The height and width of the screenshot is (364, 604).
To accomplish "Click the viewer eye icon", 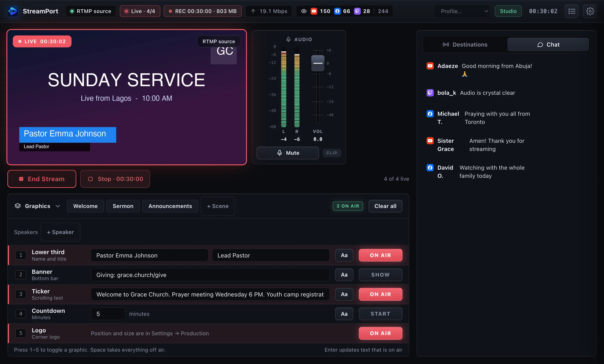I will (x=304, y=11).
